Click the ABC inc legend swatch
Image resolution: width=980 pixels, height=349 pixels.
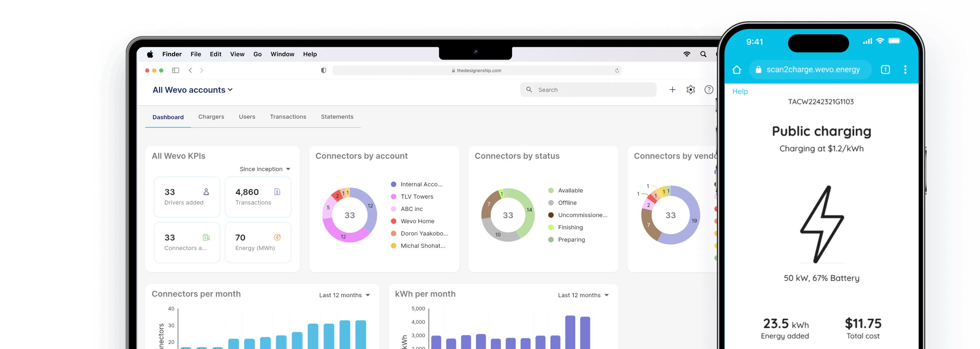393,209
